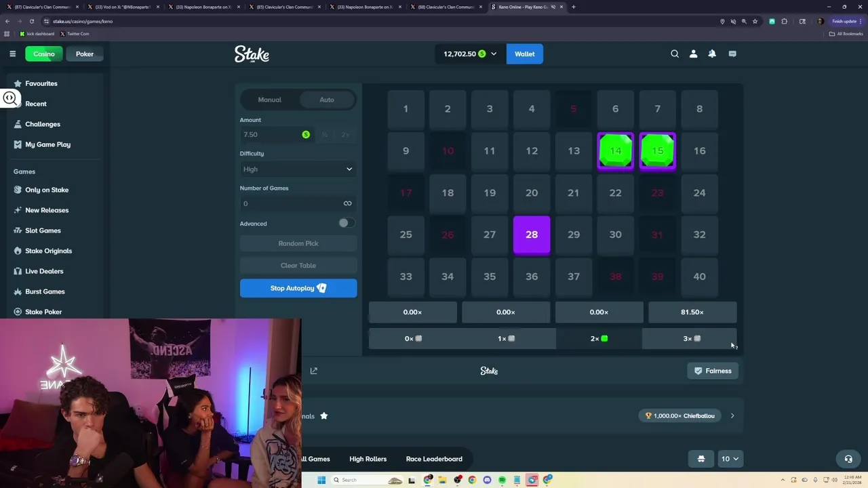Toggle the Advanced switch

point(347,223)
